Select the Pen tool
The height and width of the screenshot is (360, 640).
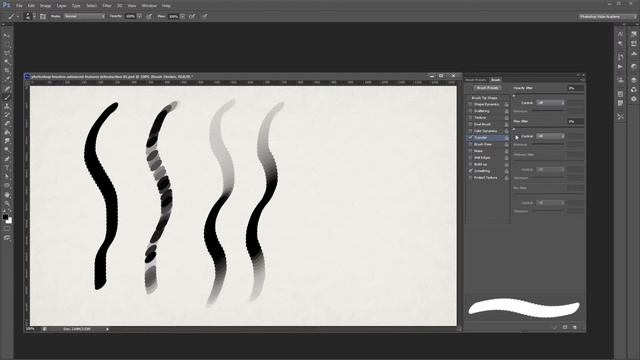click(x=7, y=159)
